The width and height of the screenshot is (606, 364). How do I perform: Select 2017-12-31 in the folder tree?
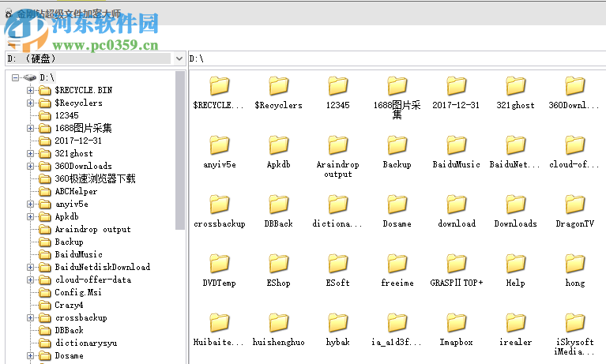[x=78, y=141]
